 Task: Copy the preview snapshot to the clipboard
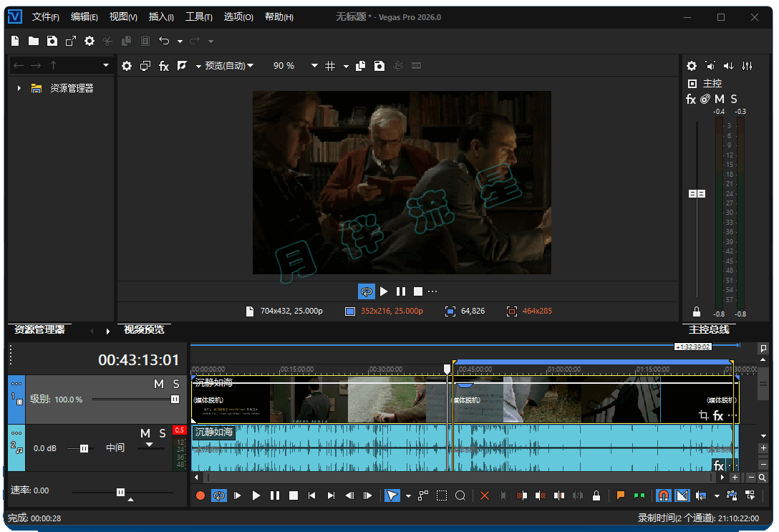(x=361, y=66)
